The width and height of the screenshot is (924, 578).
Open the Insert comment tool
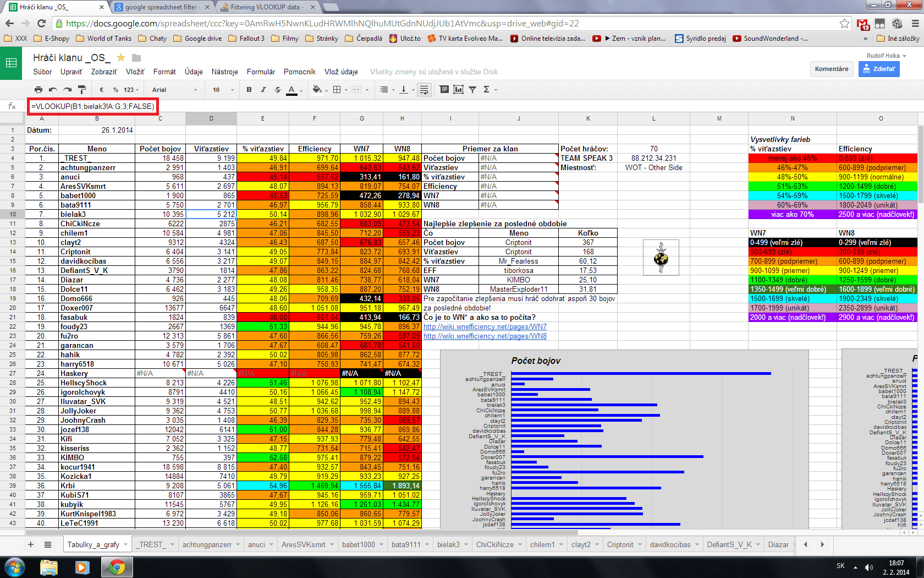click(x=444, y=90)
